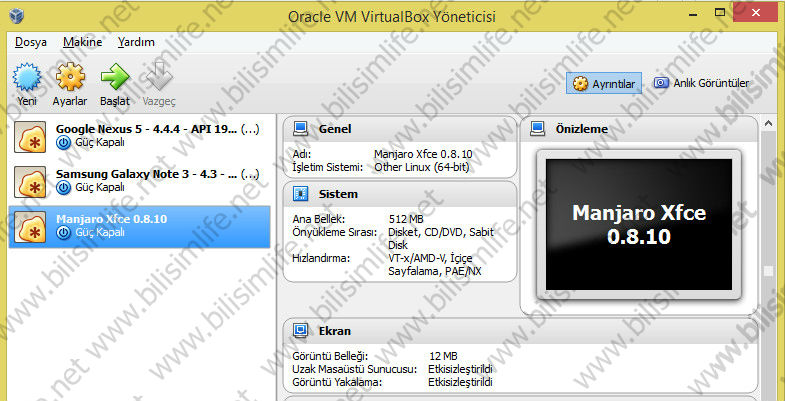Open Ayarlar settings gear icon
The image size is (785, 401).
[70, 77]
